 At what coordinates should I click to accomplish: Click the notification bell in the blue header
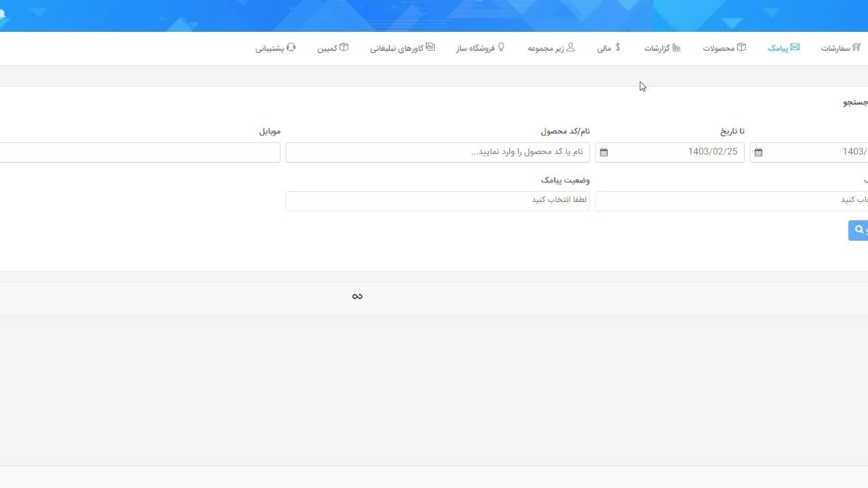pos(2,14)
